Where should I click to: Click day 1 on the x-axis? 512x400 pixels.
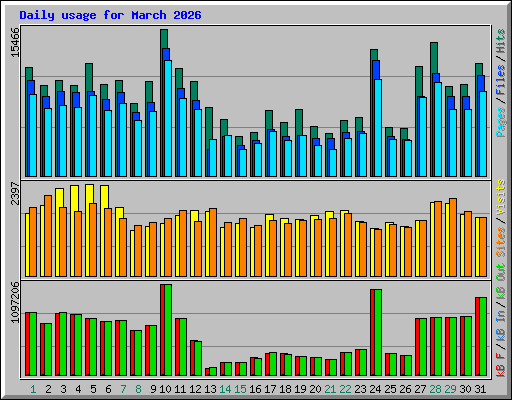point(33,389)
